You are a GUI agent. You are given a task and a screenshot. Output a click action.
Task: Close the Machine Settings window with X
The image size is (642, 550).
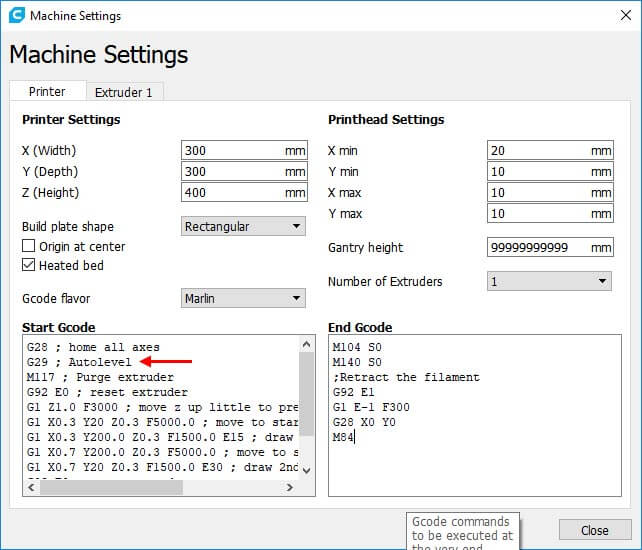point(625,16)
